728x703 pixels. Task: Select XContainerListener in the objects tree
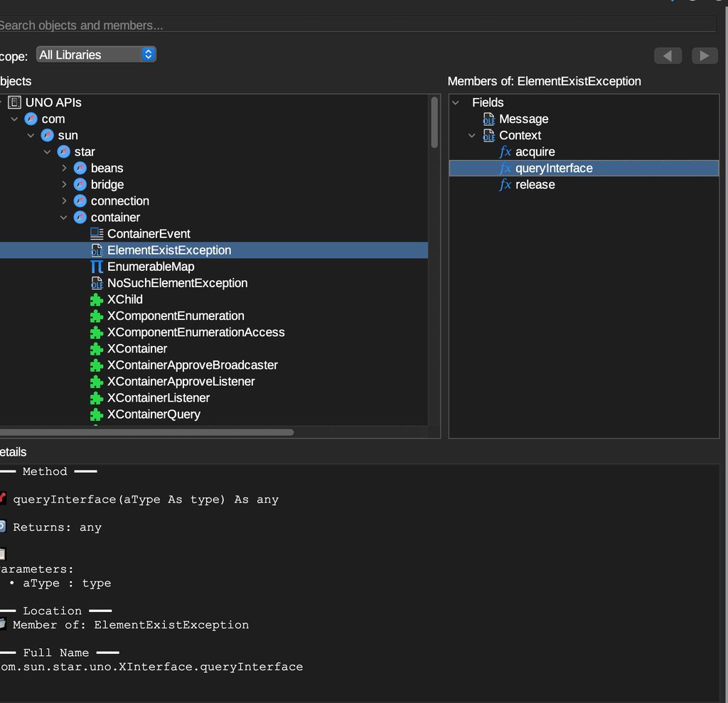[x=158, y=398]
